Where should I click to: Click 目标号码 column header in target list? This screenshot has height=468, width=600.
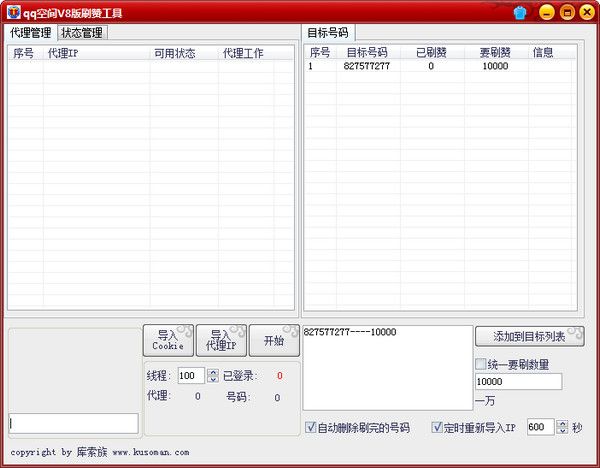pos(368,52)
